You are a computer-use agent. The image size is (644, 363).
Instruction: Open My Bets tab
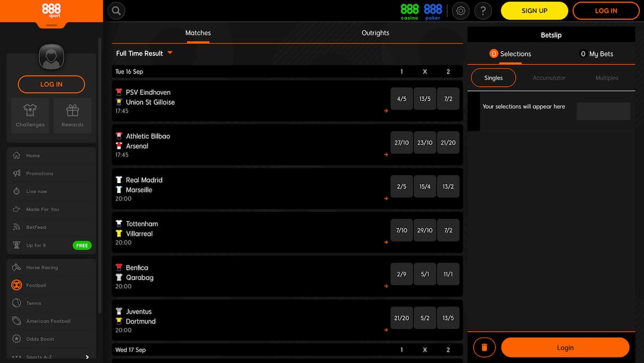pyautogui.click(x=596, y=54)
